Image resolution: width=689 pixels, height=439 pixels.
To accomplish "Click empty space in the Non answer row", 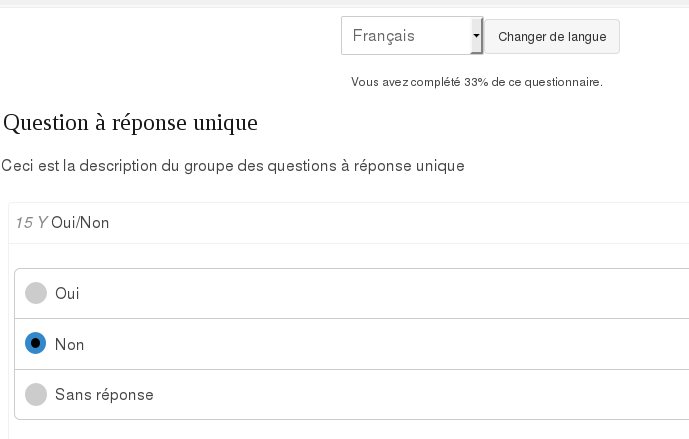I will click(400, 344).
